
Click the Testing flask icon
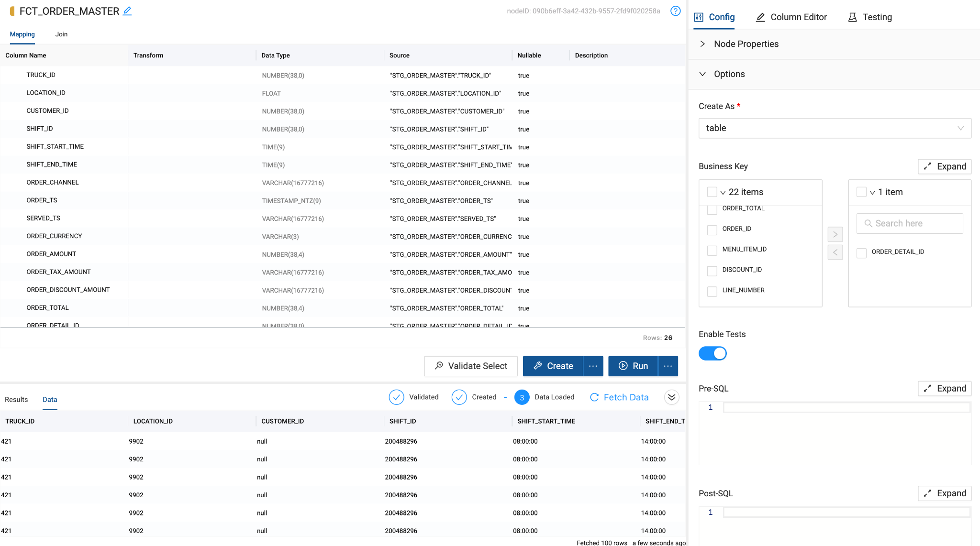click(x=852, y=17)
